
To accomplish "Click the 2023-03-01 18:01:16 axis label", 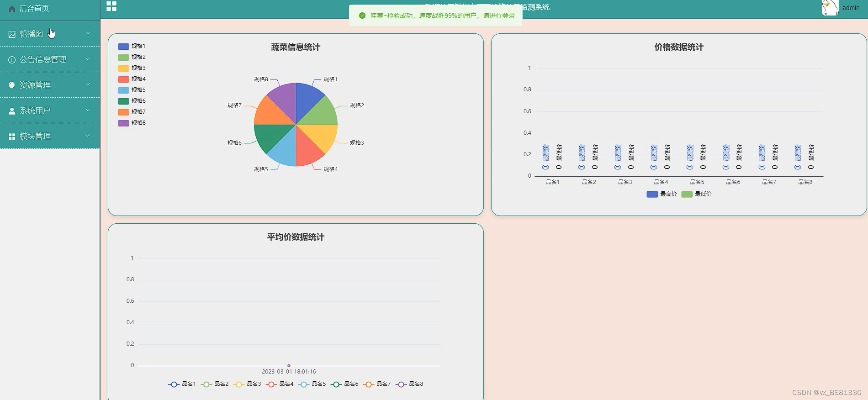I will [289, 372].
